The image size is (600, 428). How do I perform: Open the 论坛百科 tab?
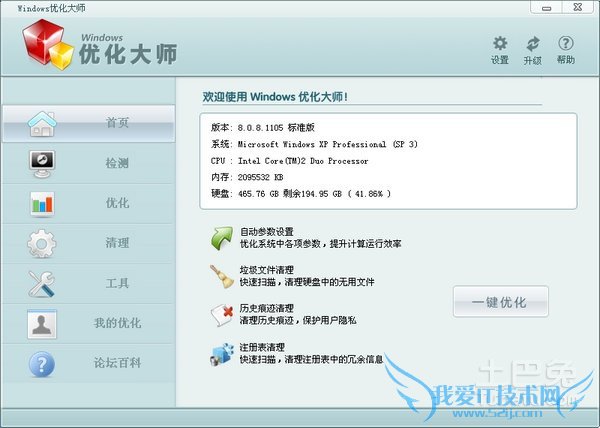tap(117, 363)
